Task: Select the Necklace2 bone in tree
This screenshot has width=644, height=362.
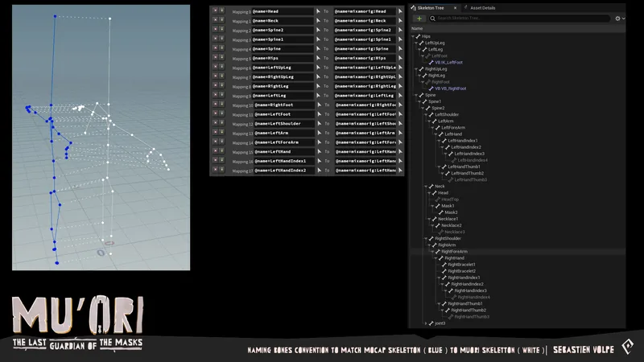Action: coord(452,225)
